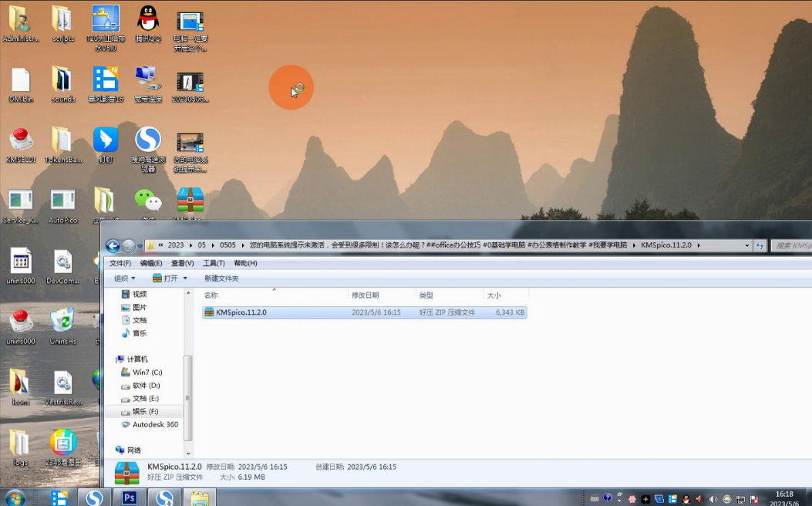
Task: Open the 工具(T) menu
Action: click(214, 263)
